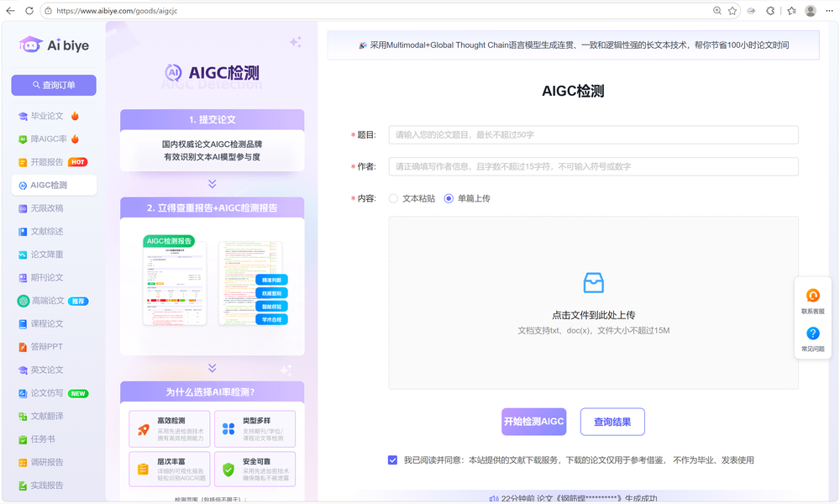Image resolution: width=840 pixels, height=504 pixels.
Task: Click the HOT badge beside 开题报告
Action: 77,162
